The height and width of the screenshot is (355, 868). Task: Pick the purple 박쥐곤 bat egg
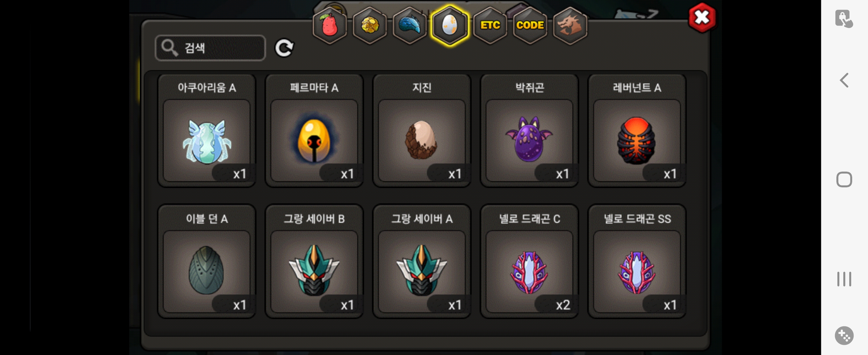(x=529, y=130)
